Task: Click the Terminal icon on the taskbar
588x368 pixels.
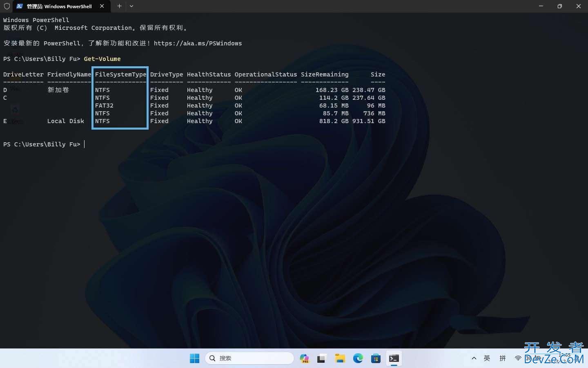Action: [x=394, y=359]
